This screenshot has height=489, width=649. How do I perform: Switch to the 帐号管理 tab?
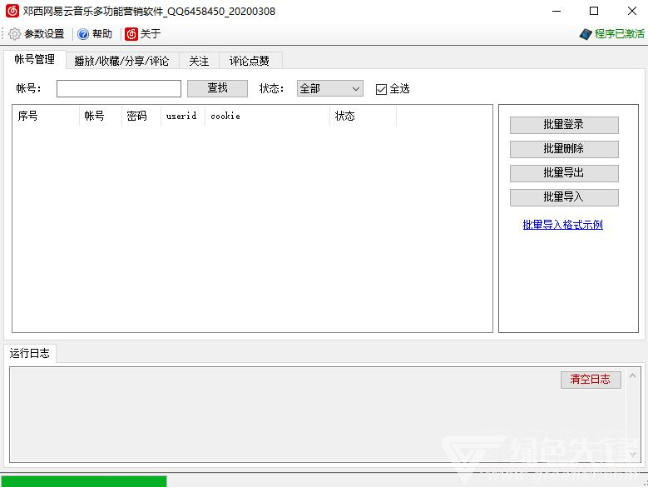pyautogui.click(x=35, y=60)
